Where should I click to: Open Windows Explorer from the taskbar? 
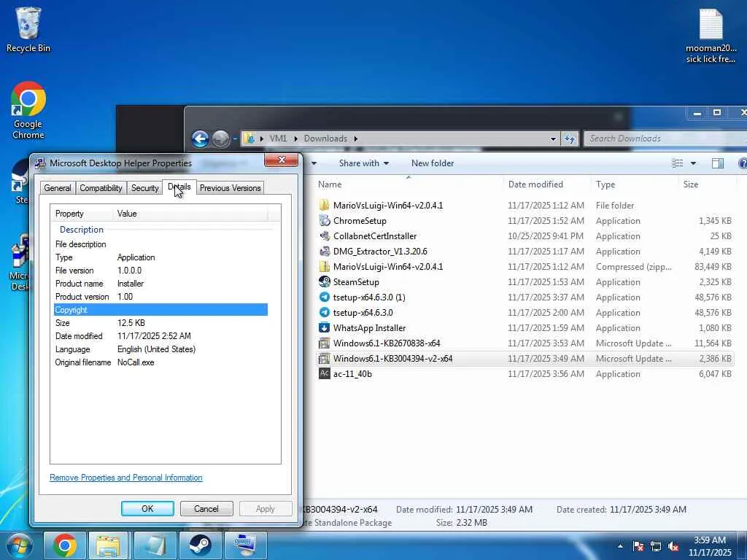pos(108,545)
